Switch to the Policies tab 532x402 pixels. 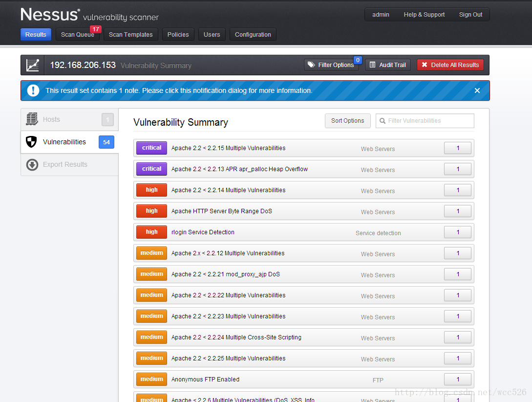pos(178,35)
